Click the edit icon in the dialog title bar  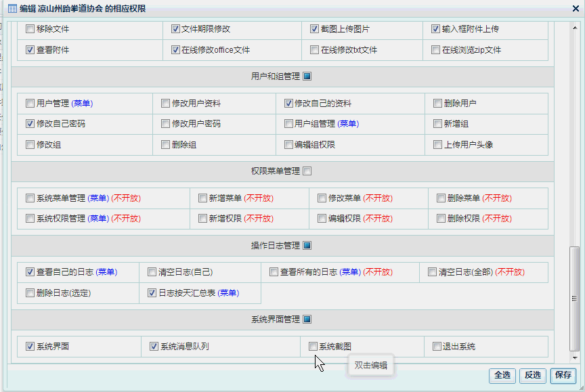point(9,9)
